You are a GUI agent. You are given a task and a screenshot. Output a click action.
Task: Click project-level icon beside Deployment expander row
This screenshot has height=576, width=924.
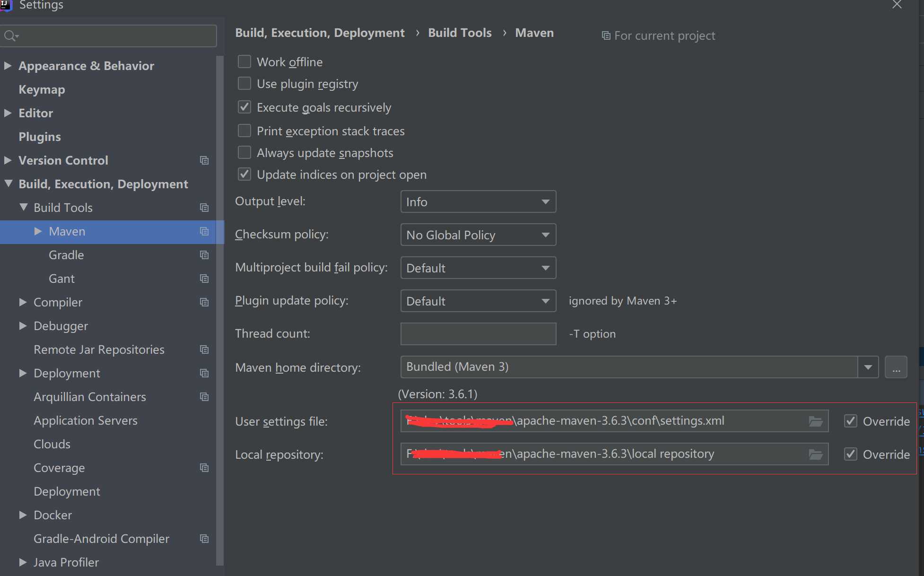click(204, 373)
